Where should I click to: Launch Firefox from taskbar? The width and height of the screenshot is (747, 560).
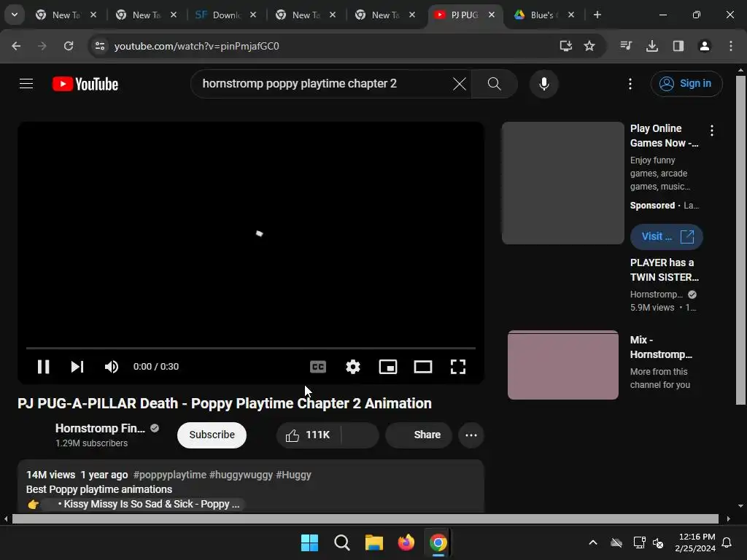406,542
